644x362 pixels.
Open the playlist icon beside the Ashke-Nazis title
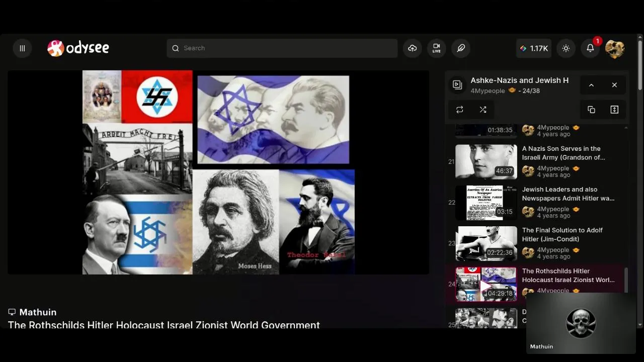[x=457, y=85]
